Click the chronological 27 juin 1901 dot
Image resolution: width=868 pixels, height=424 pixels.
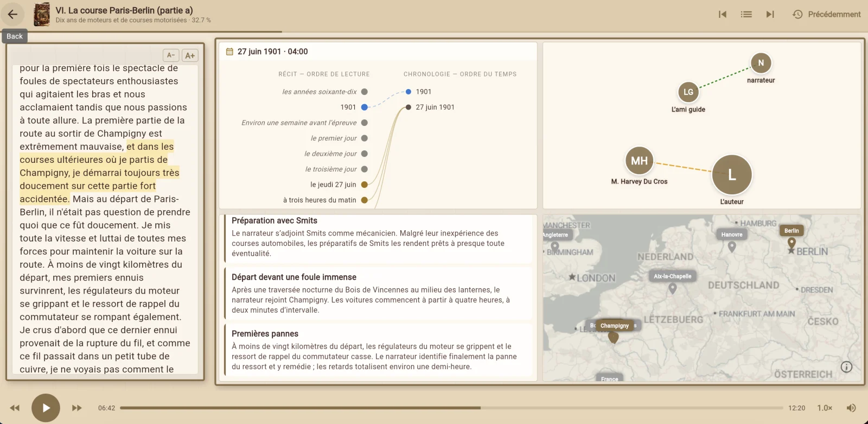pyautogui.click(x=409, y=107)
